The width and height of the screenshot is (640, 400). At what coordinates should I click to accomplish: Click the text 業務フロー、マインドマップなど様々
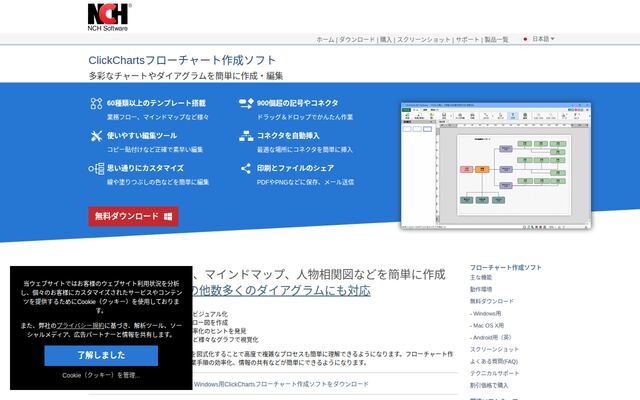(x=158, y=117)
